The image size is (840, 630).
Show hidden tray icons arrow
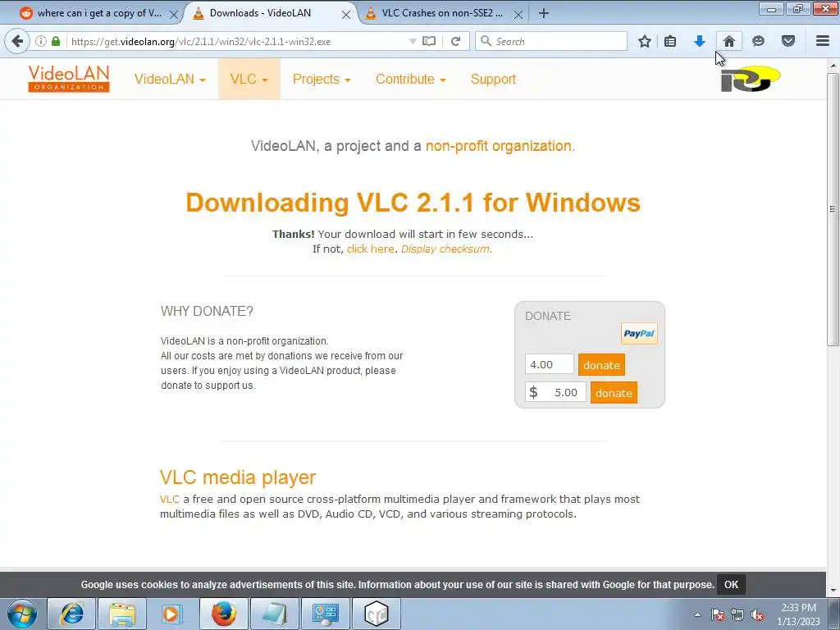pos(697,614)
